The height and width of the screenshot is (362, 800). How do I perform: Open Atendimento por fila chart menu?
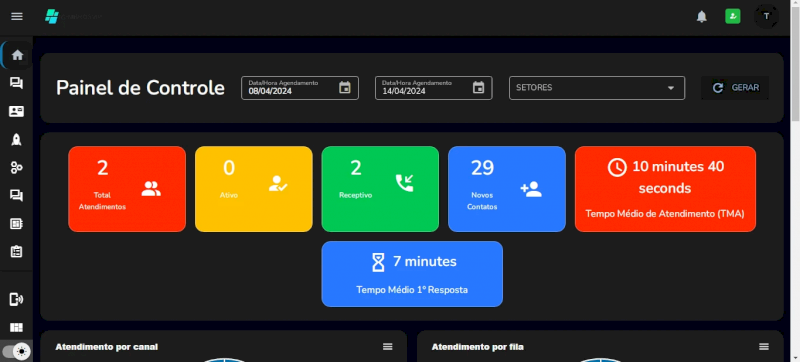click(764, 347)
